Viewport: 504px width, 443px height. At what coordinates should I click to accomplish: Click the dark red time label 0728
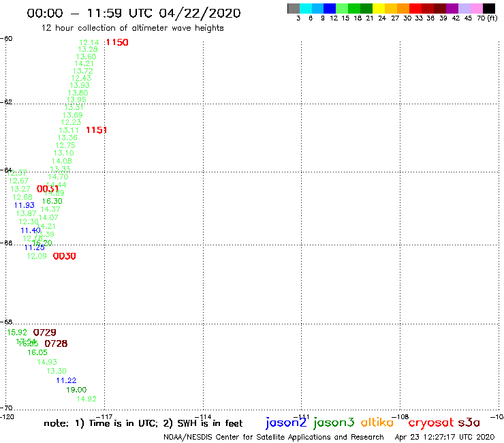point(56,343)
